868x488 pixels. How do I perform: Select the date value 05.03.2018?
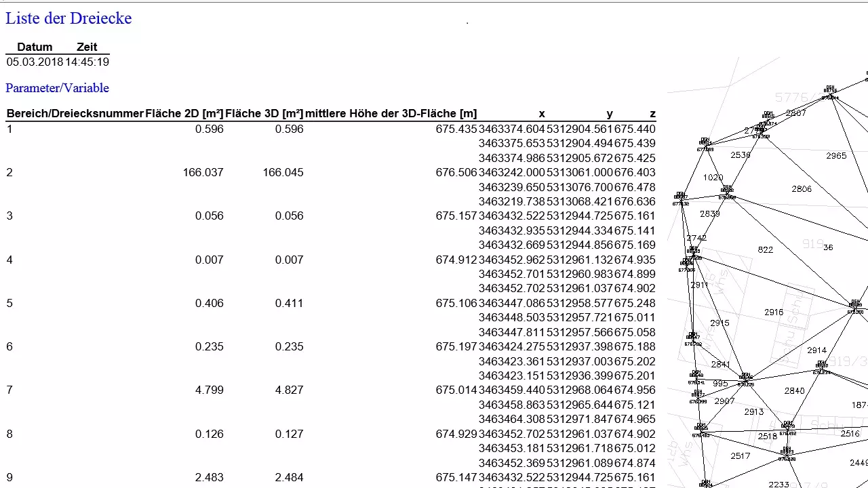(35, 62)
